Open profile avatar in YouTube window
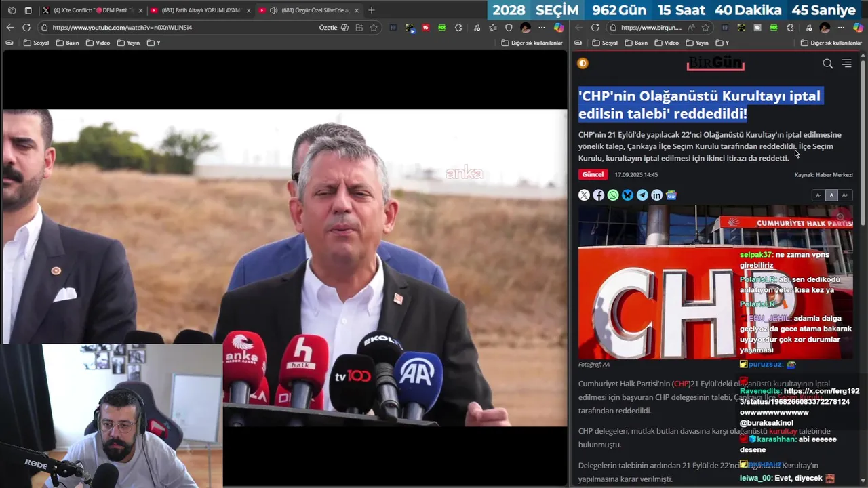 point(526,28)
